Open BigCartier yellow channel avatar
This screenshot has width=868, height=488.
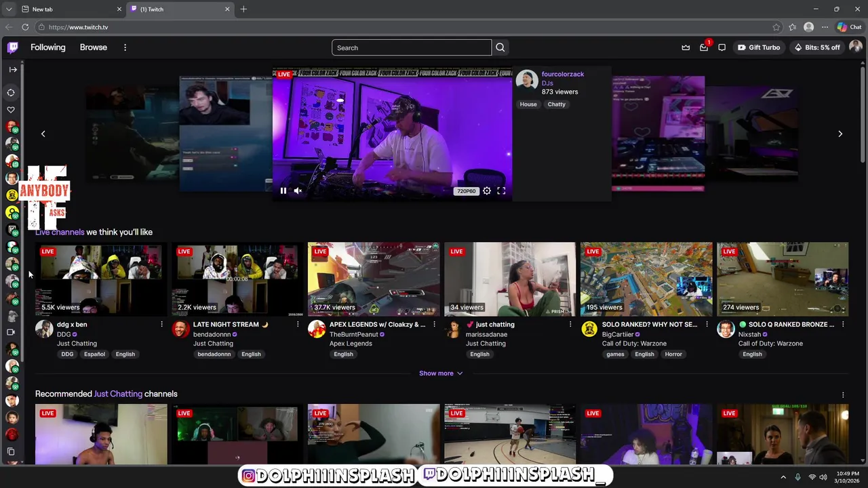point(589,329)
